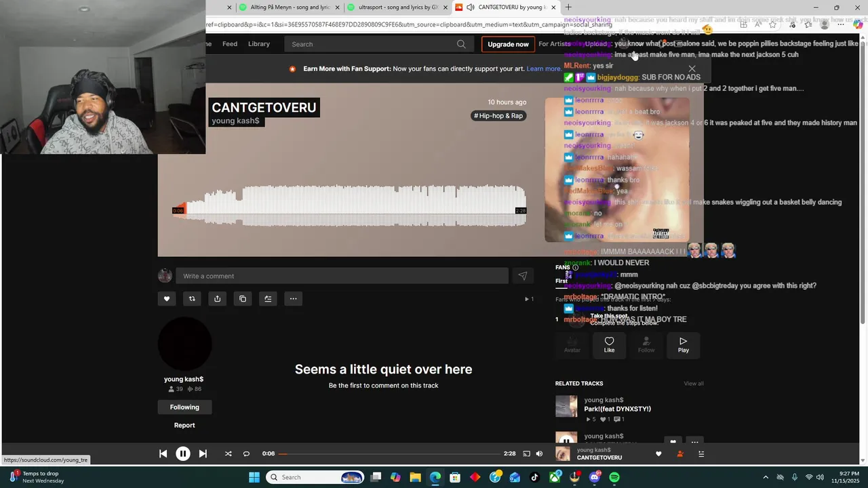
Task: Click the Play step under Take this spot
Action: click(x=683, y=345)
